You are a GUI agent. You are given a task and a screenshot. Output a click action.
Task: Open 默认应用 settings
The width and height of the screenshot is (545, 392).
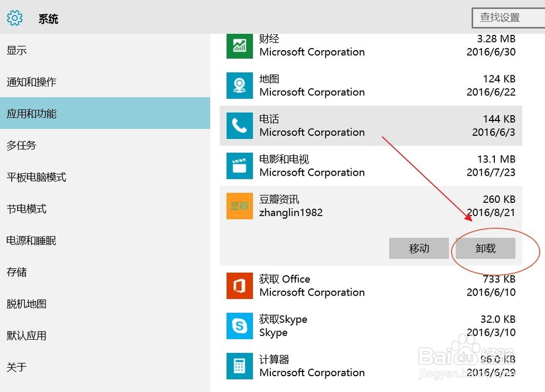coord(27,335)
